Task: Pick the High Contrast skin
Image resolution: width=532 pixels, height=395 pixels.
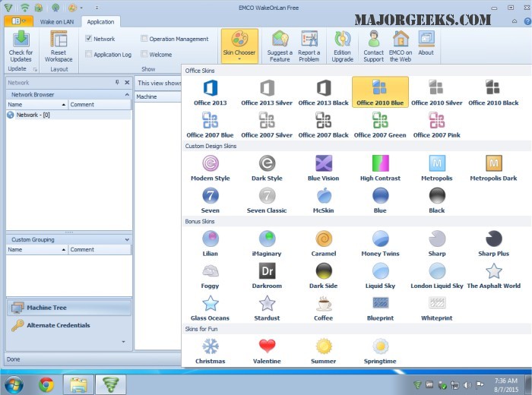Action: tap(380, 168)
